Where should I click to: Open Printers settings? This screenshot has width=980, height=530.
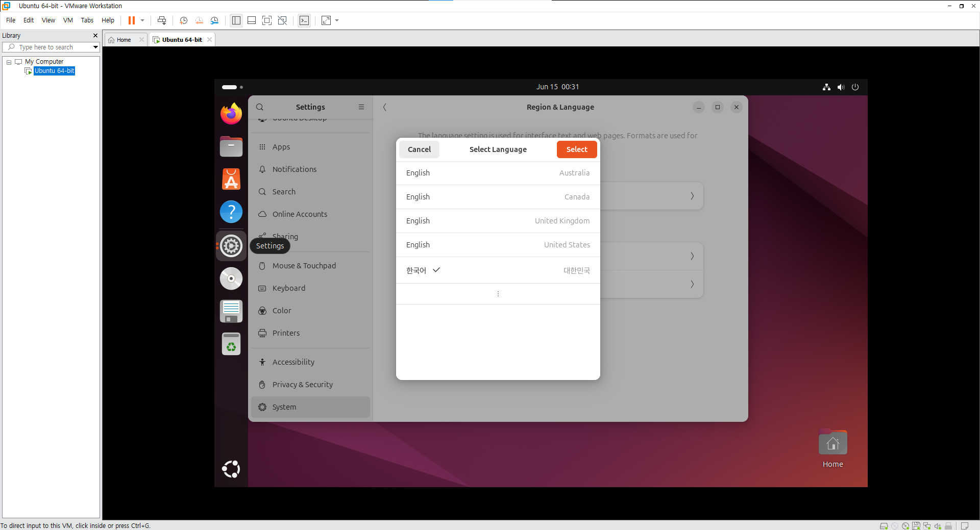click(310, 333)
